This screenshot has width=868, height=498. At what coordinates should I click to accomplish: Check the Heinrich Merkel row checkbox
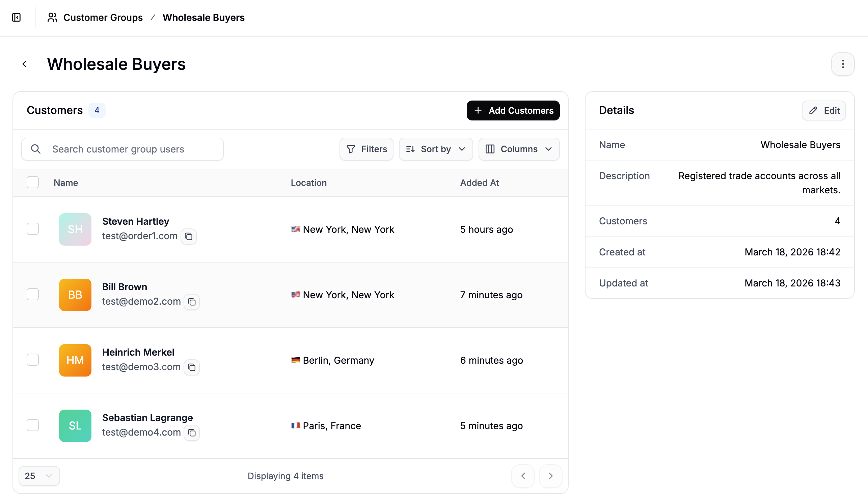(32, 359)
